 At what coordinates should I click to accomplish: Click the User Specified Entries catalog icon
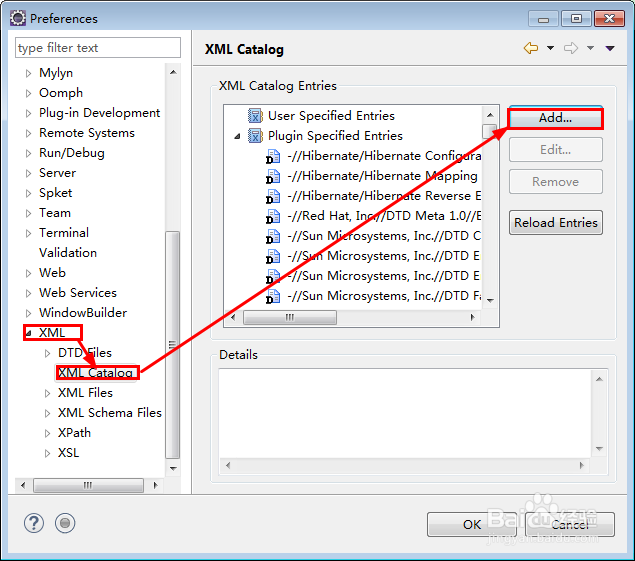click(255, 116)
